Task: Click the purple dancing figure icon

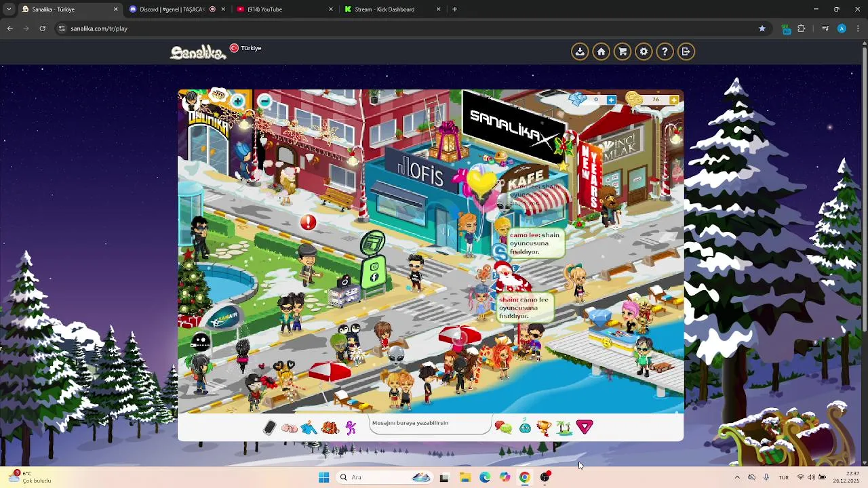Action: (x=351, y=428)
